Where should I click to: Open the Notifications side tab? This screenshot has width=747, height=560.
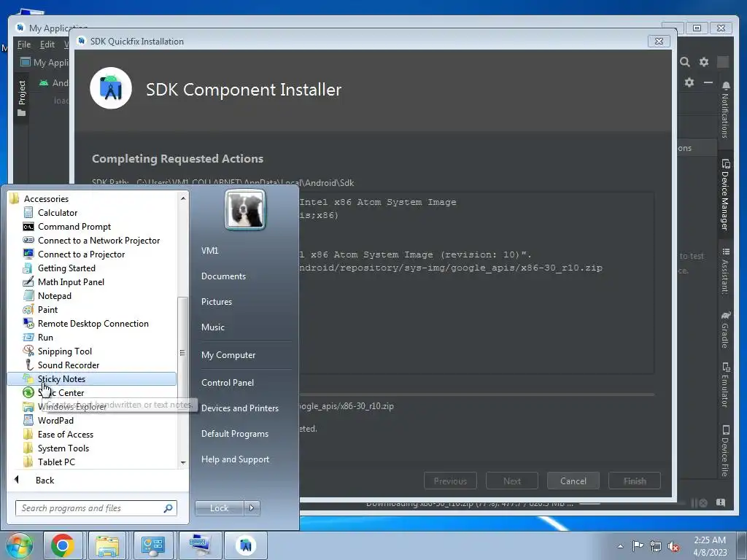point(725,110)
